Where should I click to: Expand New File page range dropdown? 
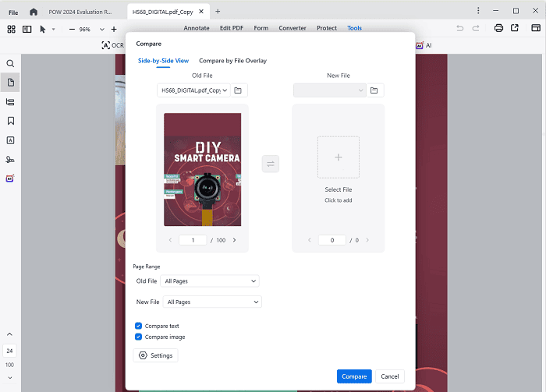click(x=211, y=302)
